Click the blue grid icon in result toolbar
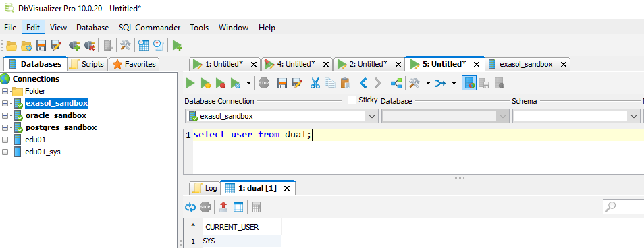 point(238,208)
